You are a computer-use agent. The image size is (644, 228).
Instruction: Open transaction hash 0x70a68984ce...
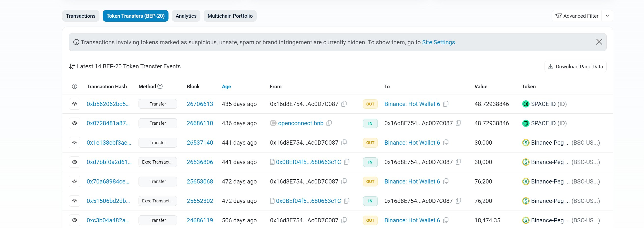tap(108, 181)
